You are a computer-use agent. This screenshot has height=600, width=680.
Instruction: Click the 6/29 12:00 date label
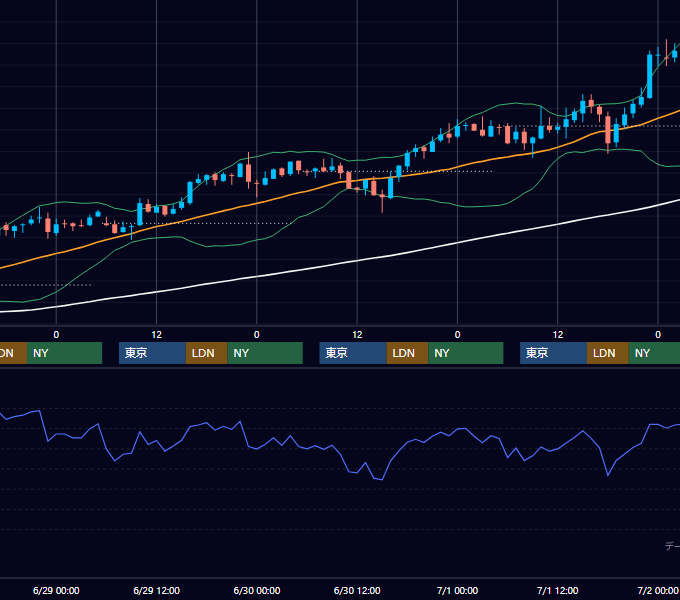tap(157, 590)
